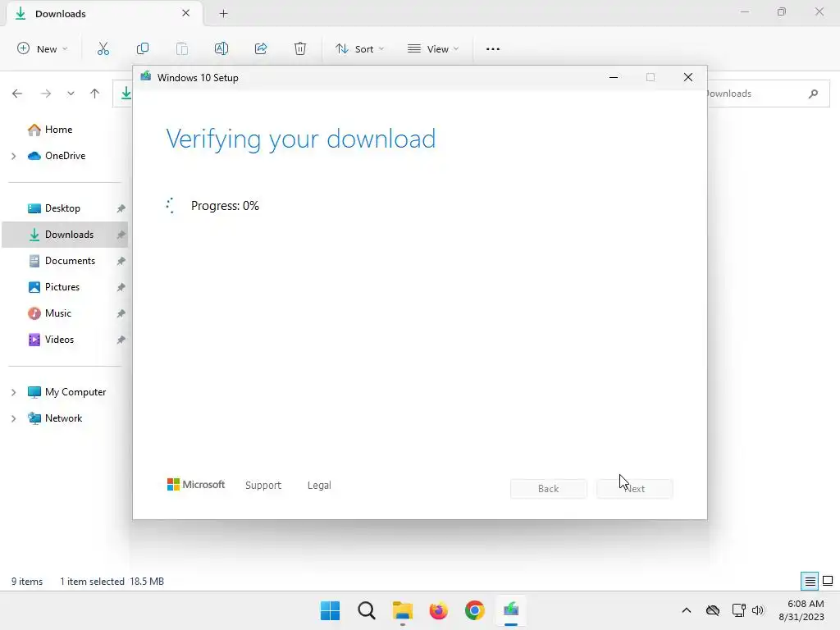Click '9 items' in the status bar
Screen dimensions: 840x630
pyautogui.click(x=27, y=582)
